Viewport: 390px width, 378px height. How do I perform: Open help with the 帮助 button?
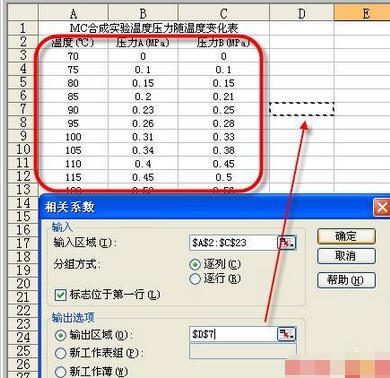coord(346,280)
